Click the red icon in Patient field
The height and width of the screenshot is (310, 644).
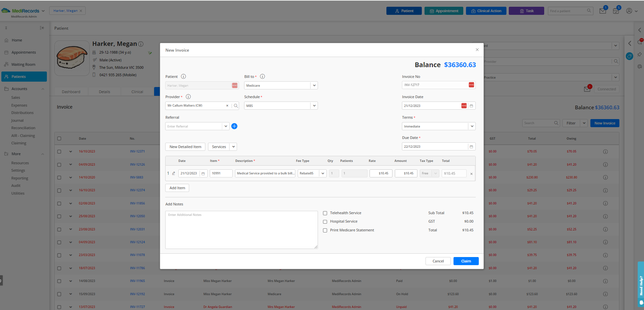(x=235, y=86)
